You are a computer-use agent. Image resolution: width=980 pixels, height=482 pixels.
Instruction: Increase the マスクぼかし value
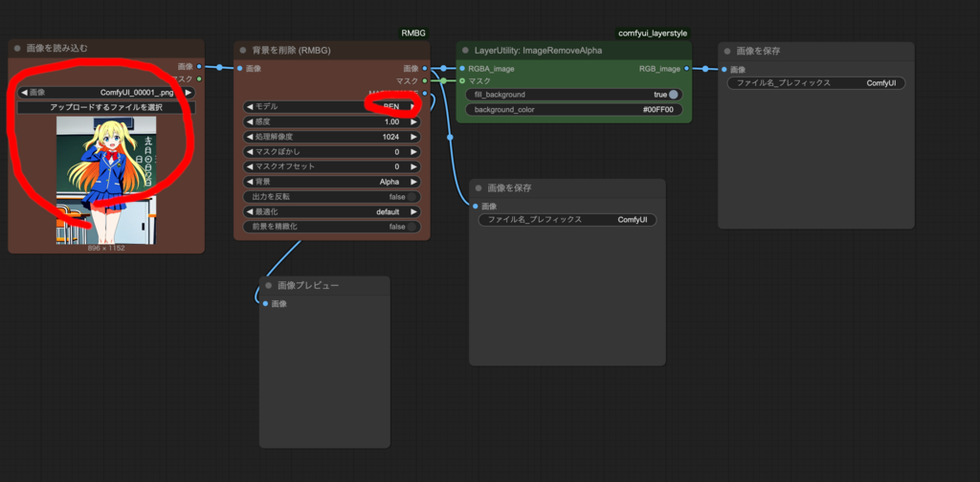tap(413, 152)
